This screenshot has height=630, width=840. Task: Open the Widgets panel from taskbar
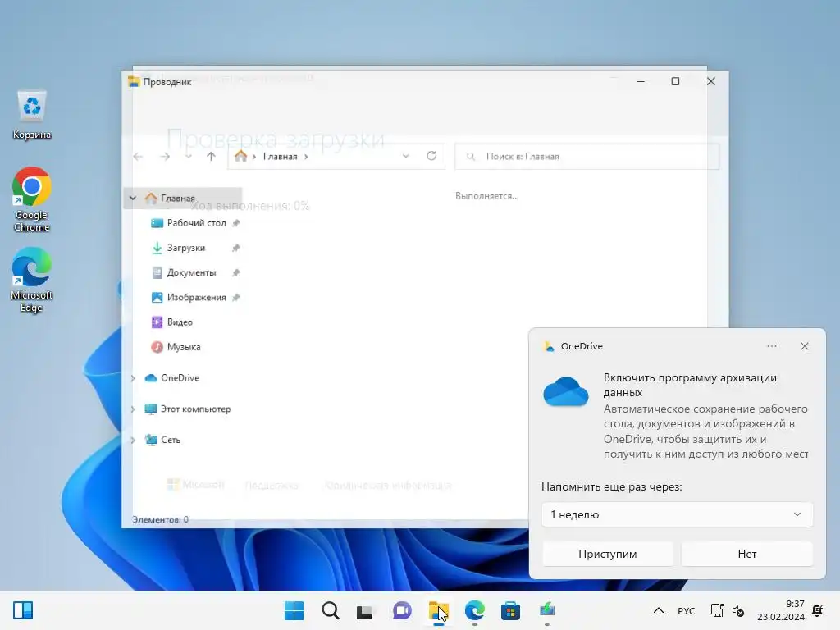23,610
